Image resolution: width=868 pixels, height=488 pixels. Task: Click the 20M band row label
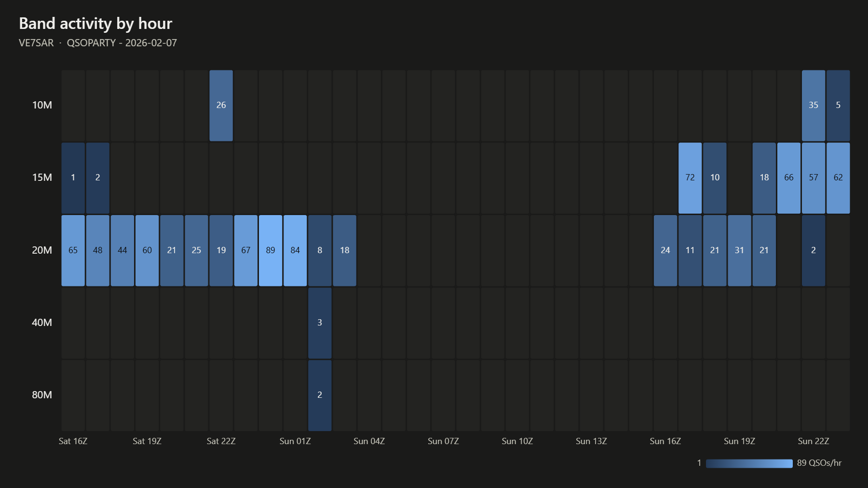tap(42, 250)
